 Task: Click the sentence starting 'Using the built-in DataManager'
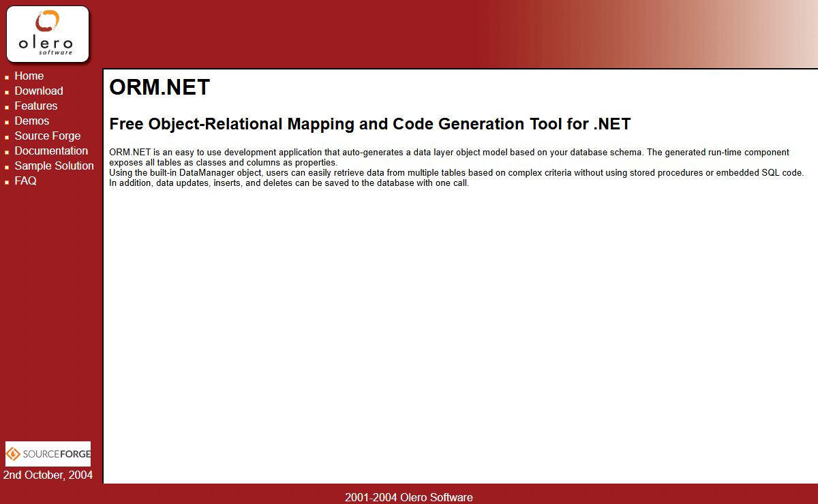click(x=457, y=172)
